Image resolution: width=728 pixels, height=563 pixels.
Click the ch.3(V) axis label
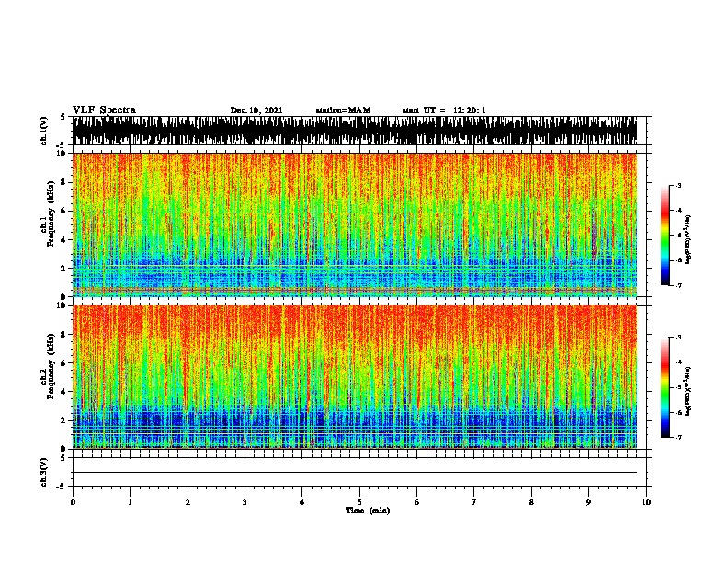[43, 472]
